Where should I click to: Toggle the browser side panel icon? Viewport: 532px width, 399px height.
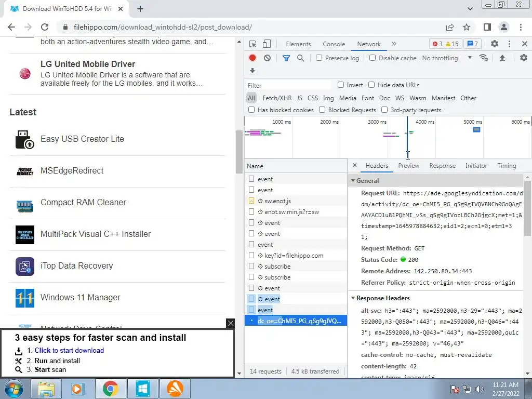[x=487, y=27]
